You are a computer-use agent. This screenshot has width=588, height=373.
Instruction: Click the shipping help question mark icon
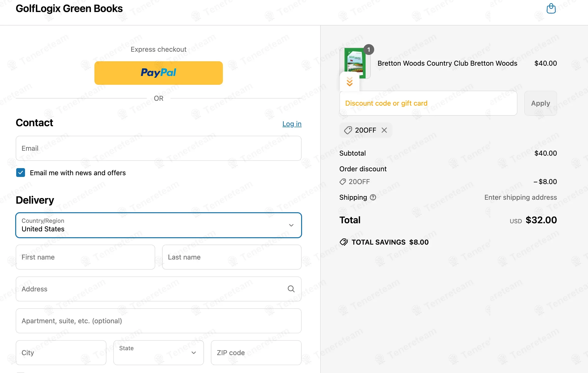click(373, 197)
